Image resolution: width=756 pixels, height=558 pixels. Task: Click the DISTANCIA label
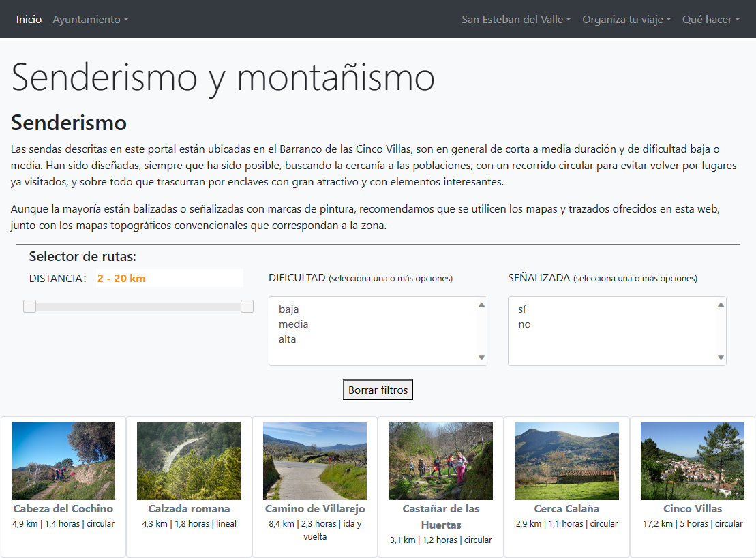point(57,279)
